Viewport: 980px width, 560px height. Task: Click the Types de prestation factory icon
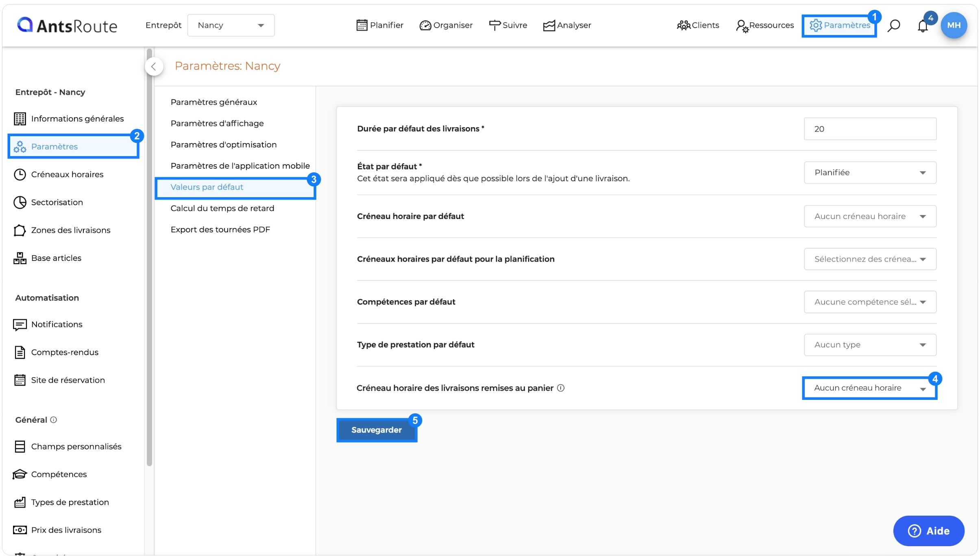pyautogui.click(x=20, y=502)
